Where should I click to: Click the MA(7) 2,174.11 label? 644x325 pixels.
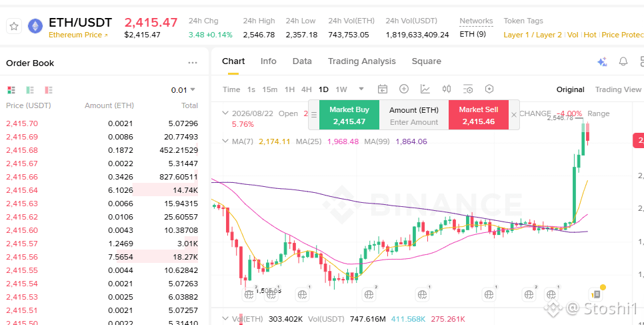pos(261,141)
